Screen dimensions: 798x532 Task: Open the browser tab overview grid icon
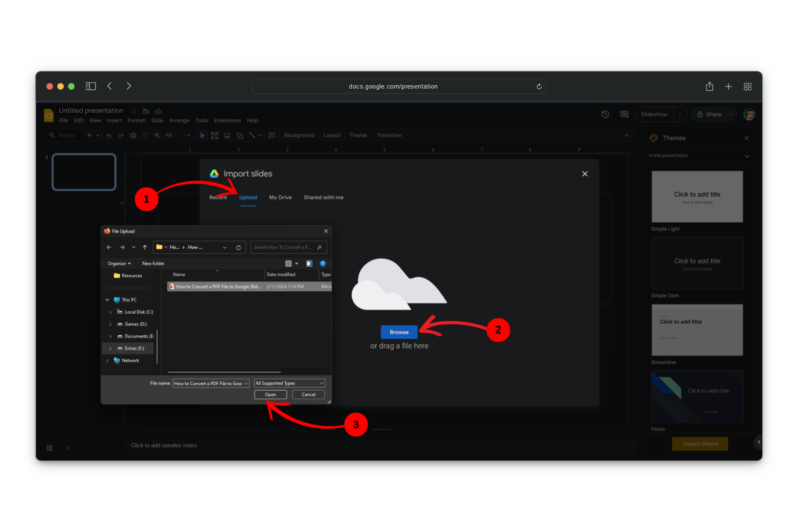(x=747, y=86)
